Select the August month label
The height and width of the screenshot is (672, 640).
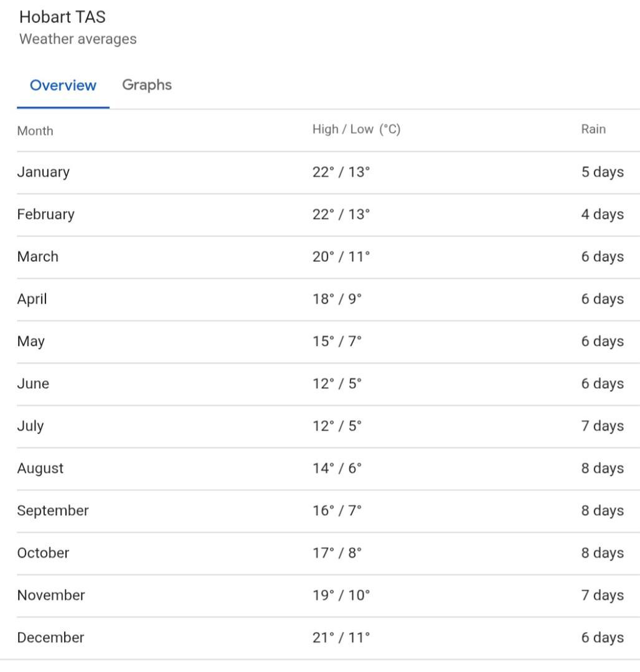tap(40, 468)
